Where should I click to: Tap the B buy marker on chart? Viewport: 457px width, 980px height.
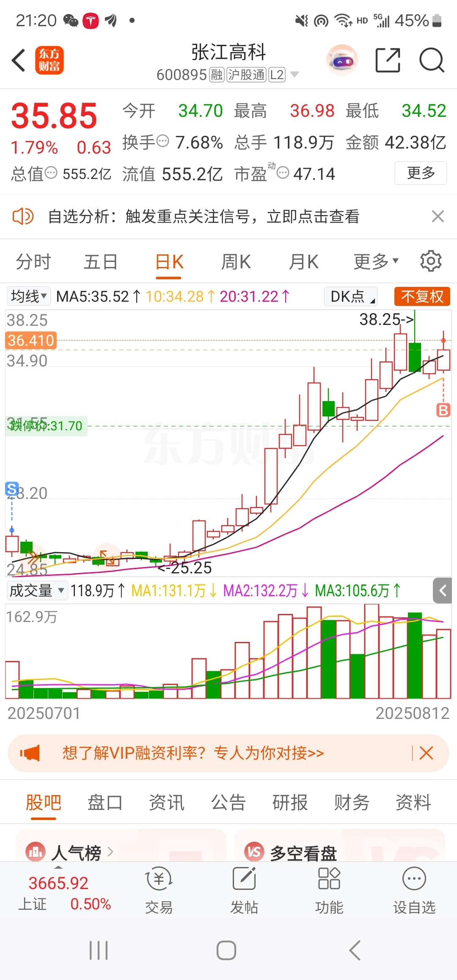(443, 410)
